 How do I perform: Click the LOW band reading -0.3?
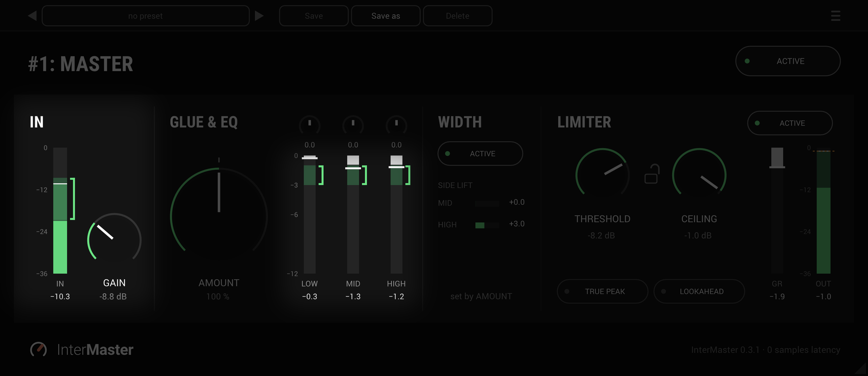pyautogui.click(x=309, y=297)
